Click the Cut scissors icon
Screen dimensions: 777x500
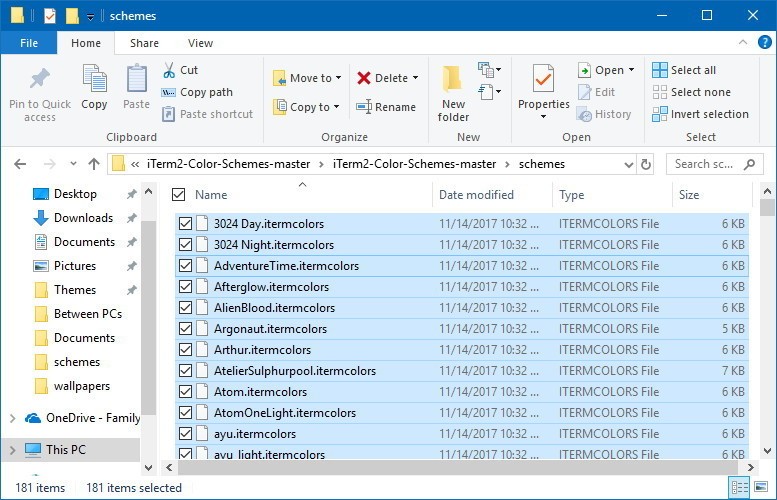tap(169, 70)
